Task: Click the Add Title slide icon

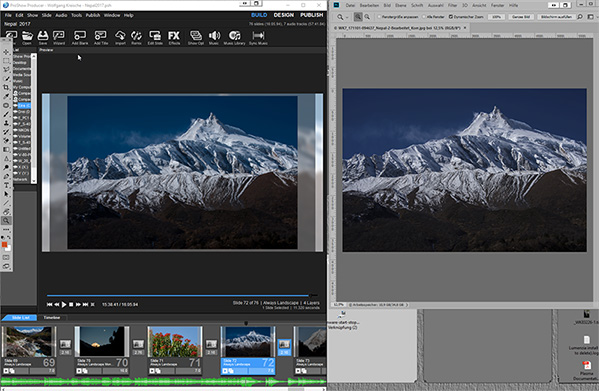Action: (x=100, y=37)
